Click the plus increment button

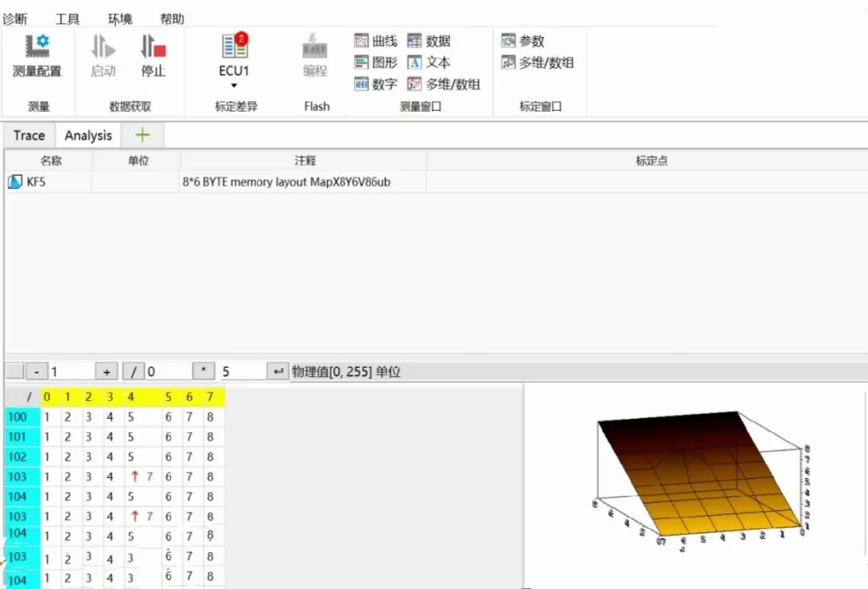click(106, 371)
